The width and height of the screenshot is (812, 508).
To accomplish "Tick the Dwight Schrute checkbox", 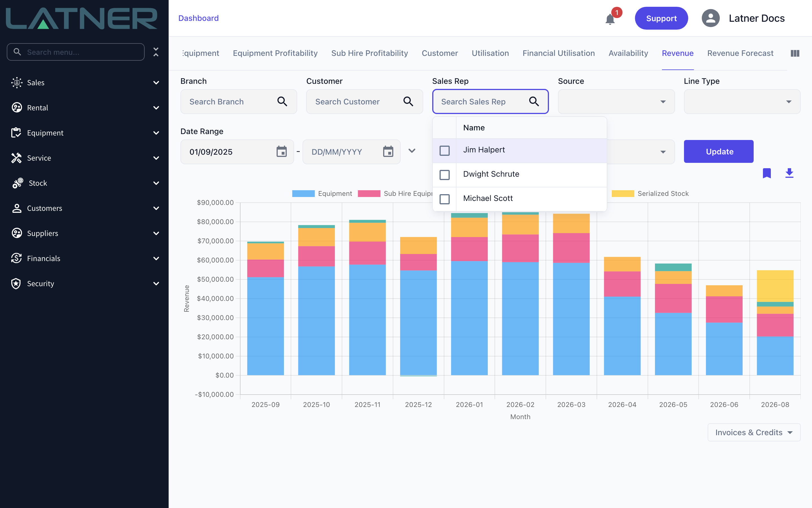I will pos(445,175).
